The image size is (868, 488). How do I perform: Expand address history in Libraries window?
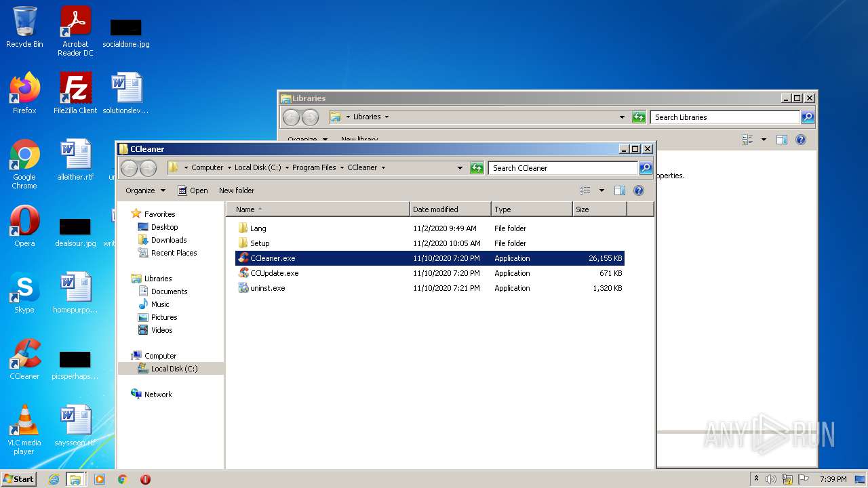[x=622, y=117]
